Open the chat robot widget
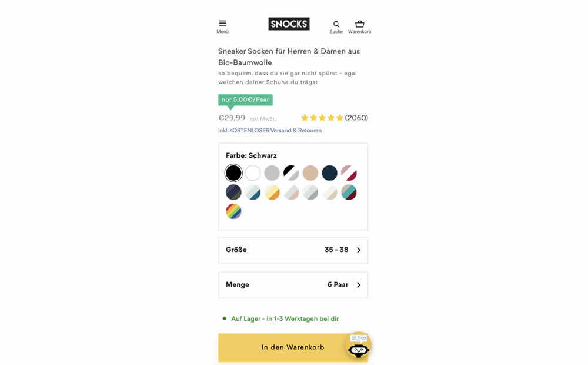Screen dimensions: 588x365 tap(359, 345)
